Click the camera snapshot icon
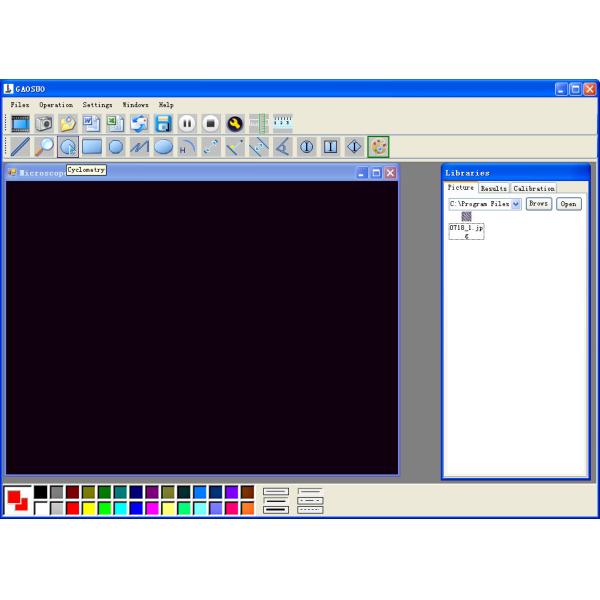Image resolution: width=600 pixels, height=600 pixels. 44,123
